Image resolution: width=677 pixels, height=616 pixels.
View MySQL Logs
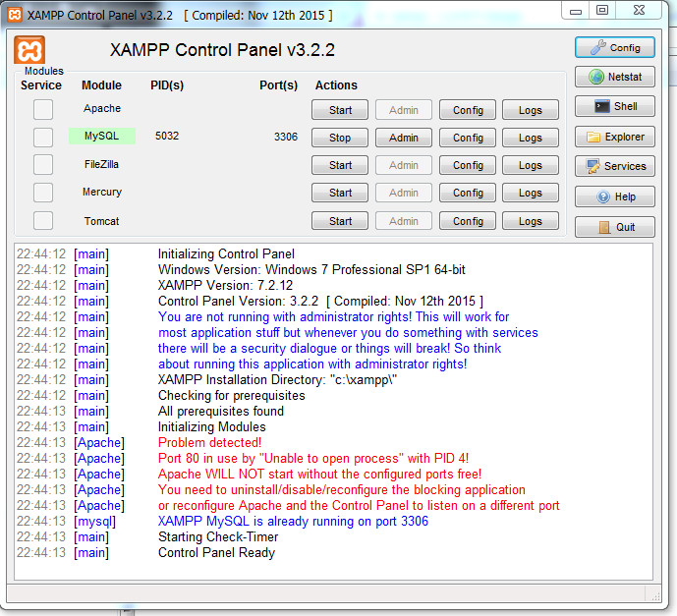pos(531,138)
